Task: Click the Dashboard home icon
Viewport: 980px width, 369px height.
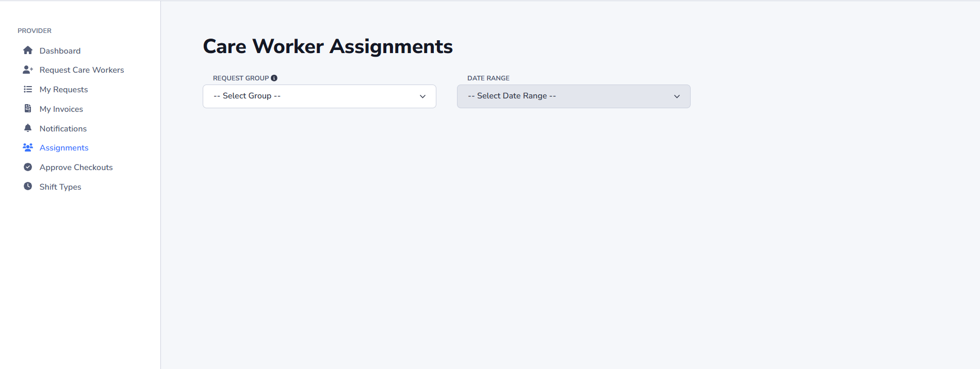Action: [28, 51]
